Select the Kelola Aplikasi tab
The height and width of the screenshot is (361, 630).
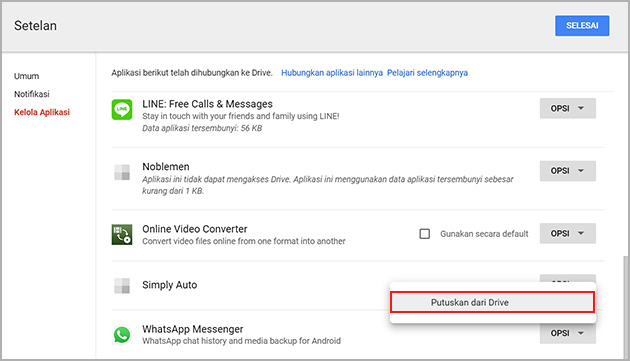[42, 112]
